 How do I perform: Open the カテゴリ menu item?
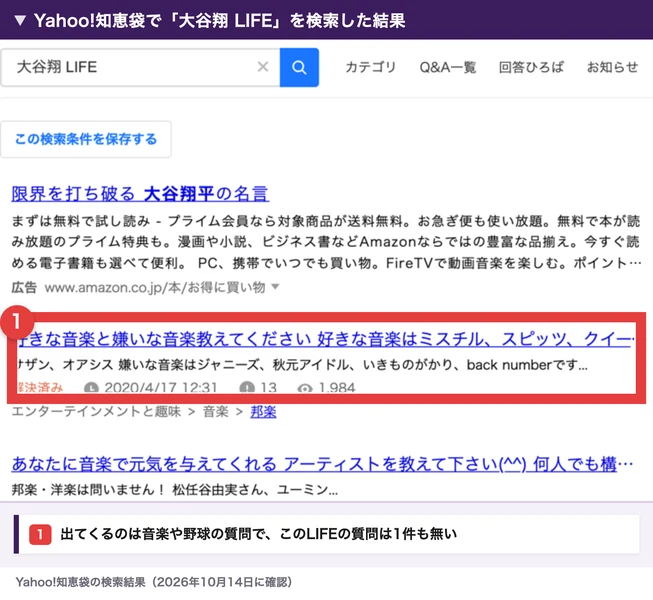point(371,67)
